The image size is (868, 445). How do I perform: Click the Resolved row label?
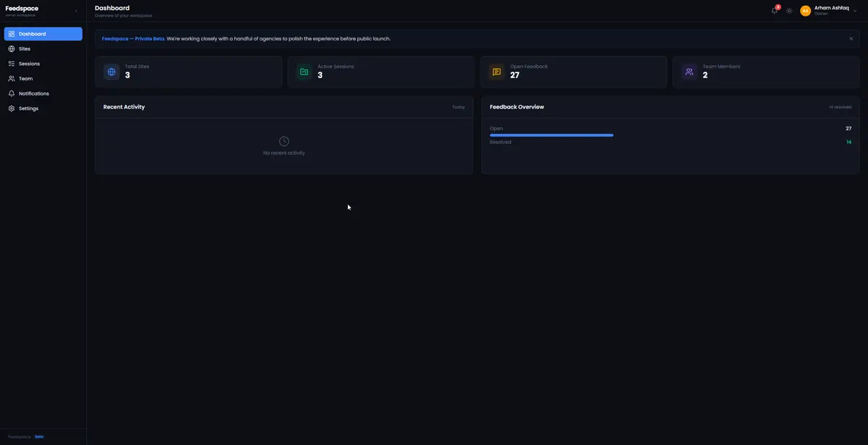[x=501, y=142]
